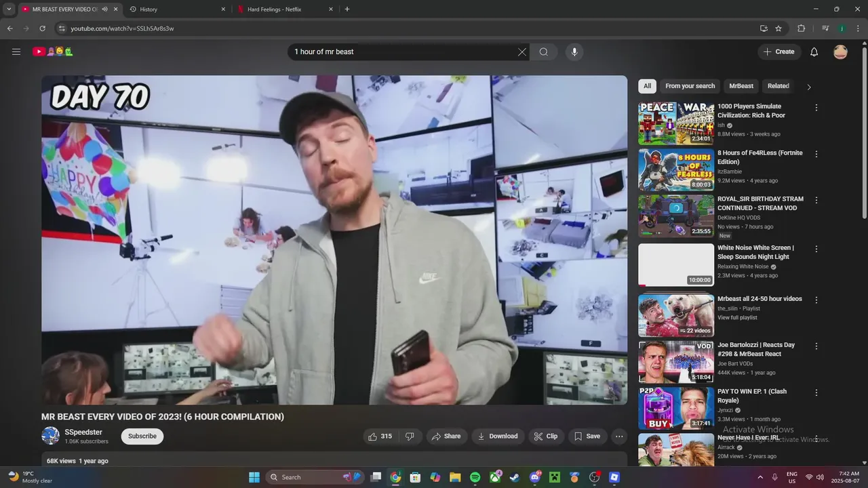Image resolution: width=868 pixels, height=488 pixels.
Task: View site information icon in address bar
Action: [62, 28]
